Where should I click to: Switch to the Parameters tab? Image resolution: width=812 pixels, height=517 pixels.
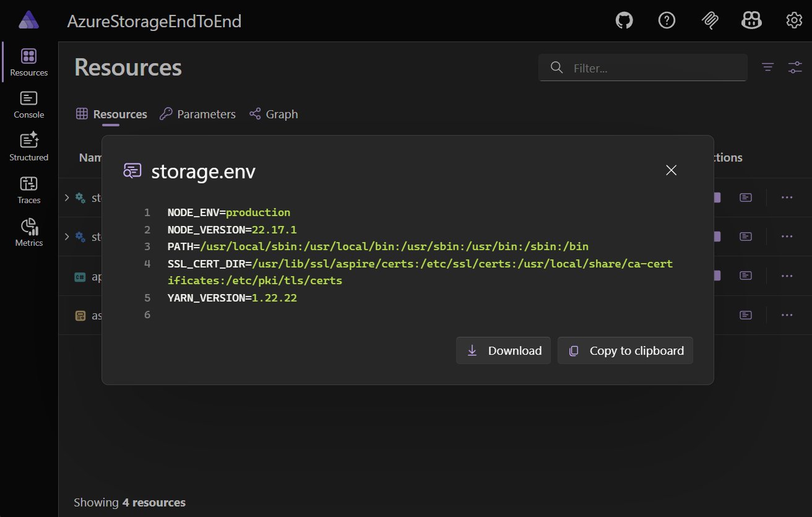pos(197,114)
